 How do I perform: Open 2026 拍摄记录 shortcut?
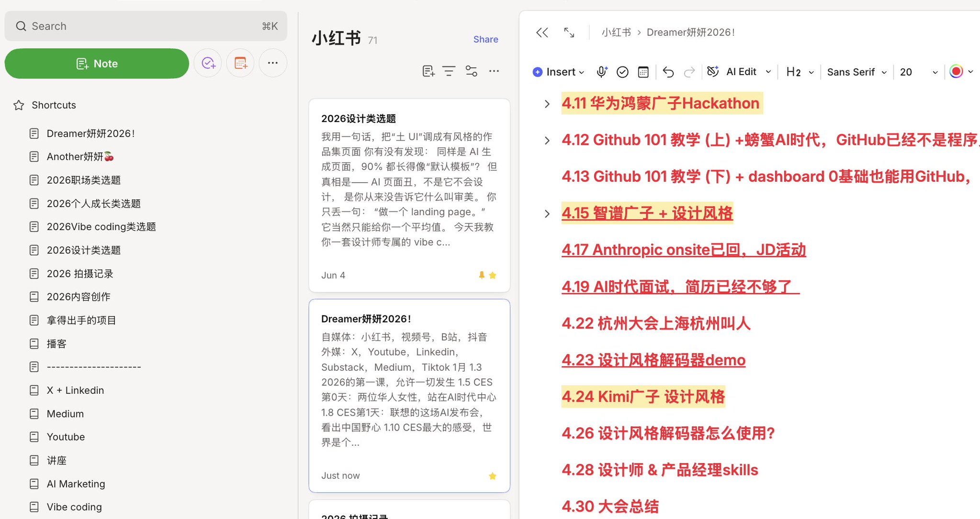point(80,274)
